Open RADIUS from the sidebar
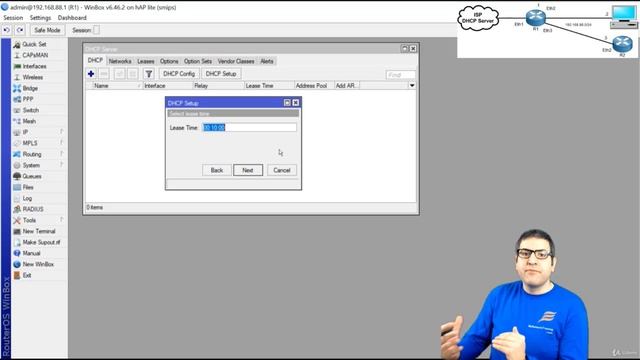Viewport: 640px width, 360px height. pos(33,209)
